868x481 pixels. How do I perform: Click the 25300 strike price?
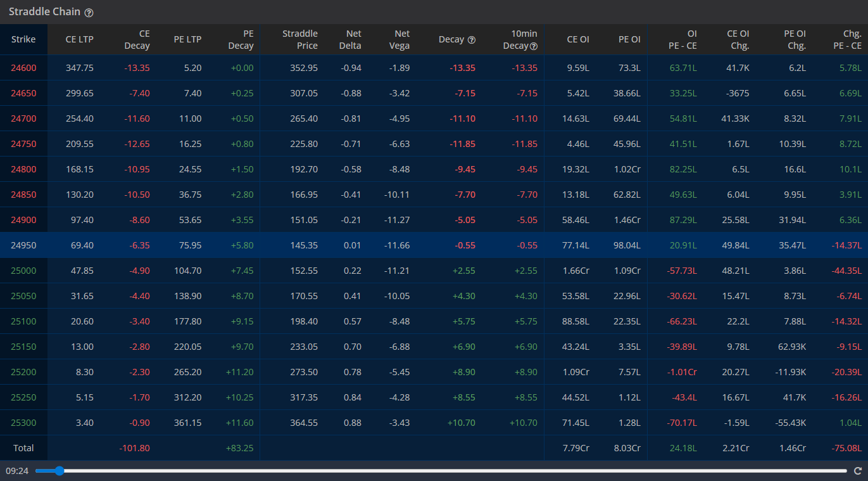click(x=23, y=423)
